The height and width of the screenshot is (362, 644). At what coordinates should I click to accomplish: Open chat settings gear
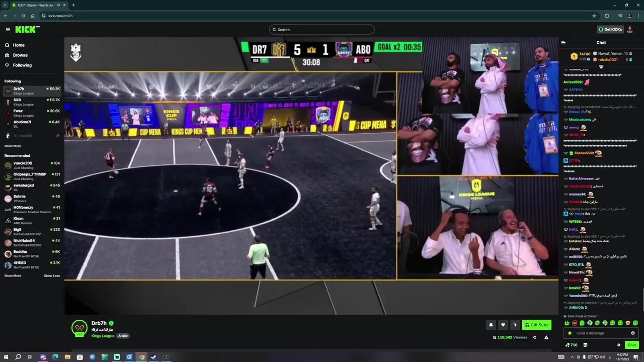pos(619,345)
